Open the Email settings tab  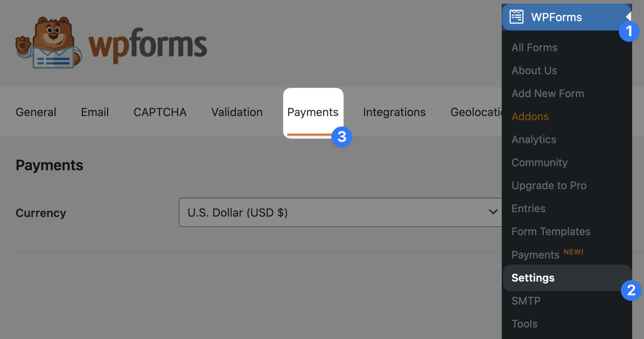coord(95,112)
